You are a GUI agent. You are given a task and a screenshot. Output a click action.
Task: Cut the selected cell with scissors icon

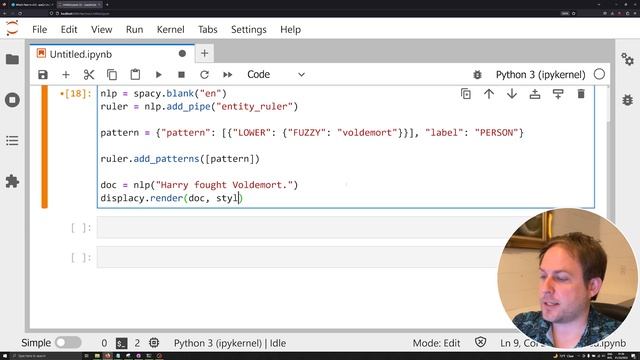point(89,75)
